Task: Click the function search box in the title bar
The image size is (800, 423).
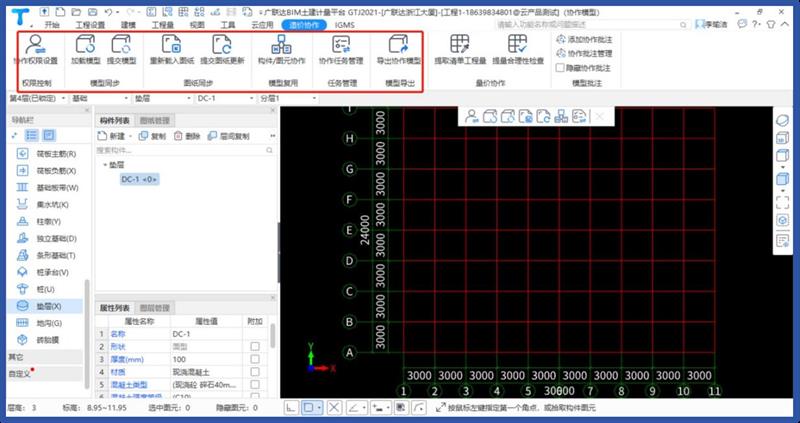Action: (593, 24)
